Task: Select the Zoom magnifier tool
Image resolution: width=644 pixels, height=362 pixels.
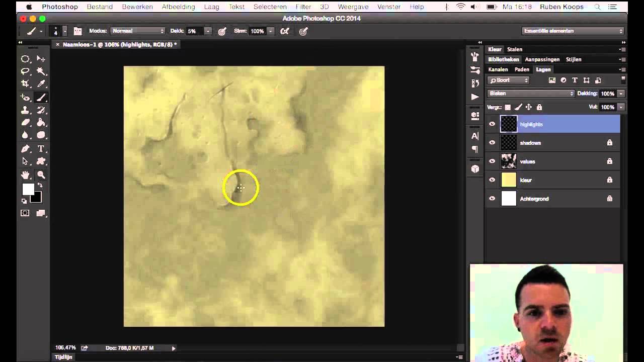Action: [x=41, y=175]
